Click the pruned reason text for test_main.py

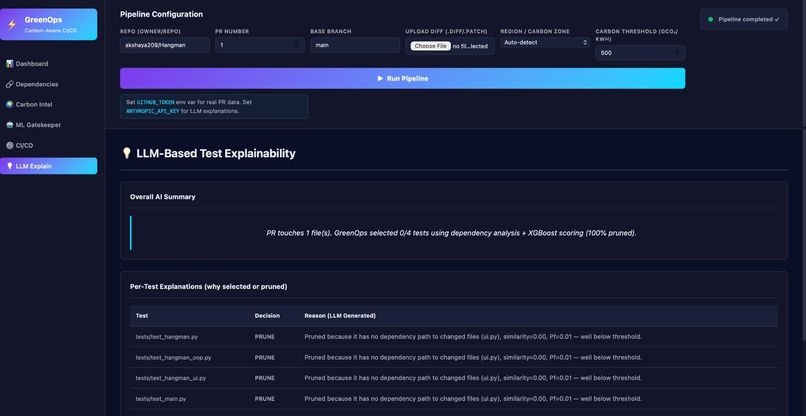[x=473, y=399]
